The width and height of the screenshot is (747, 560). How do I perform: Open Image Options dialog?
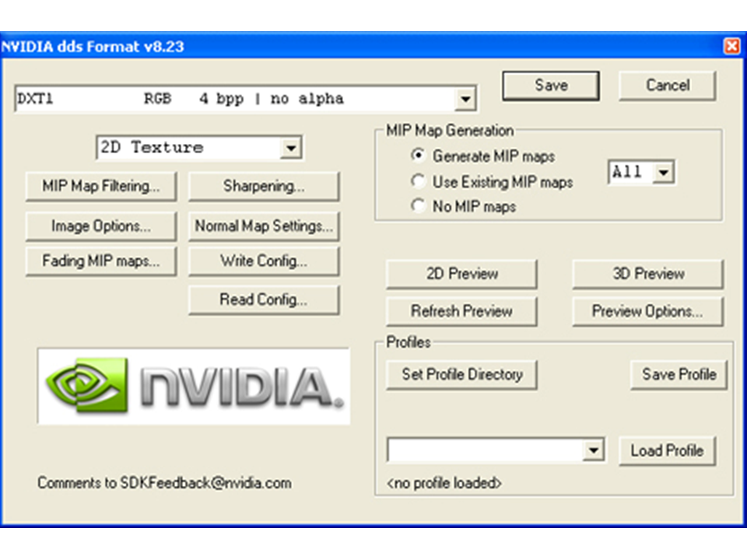point(101,226)
